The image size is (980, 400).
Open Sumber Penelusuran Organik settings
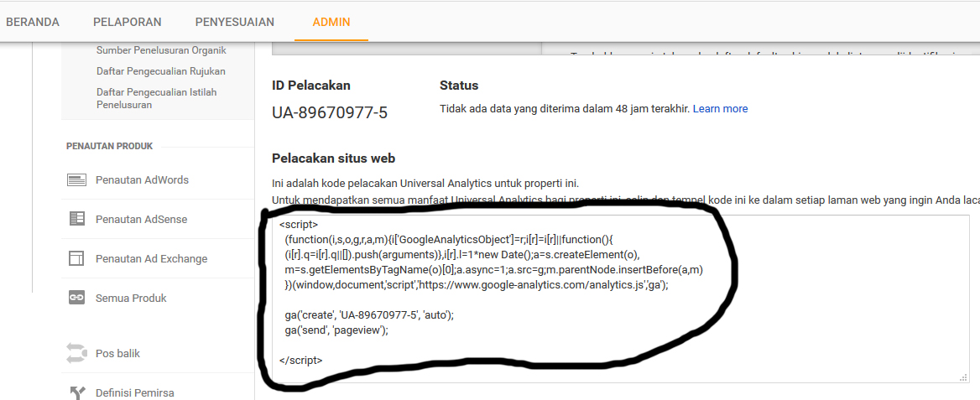coord(161,50)
